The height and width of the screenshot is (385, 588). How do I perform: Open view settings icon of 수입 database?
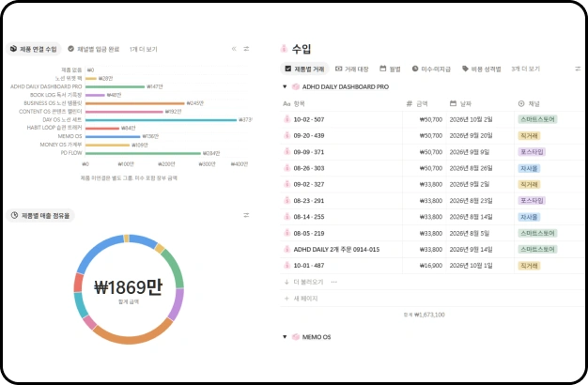coord(578,69)
